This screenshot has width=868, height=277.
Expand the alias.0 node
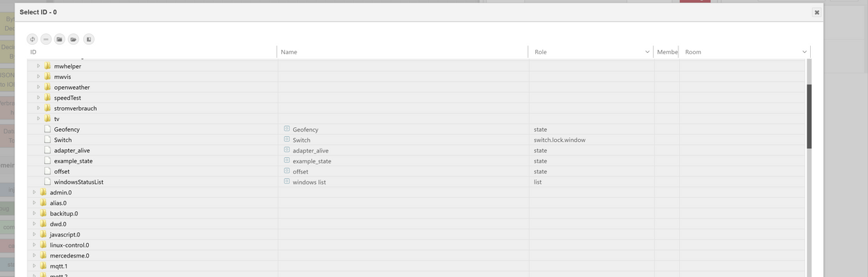click(34, 203)
